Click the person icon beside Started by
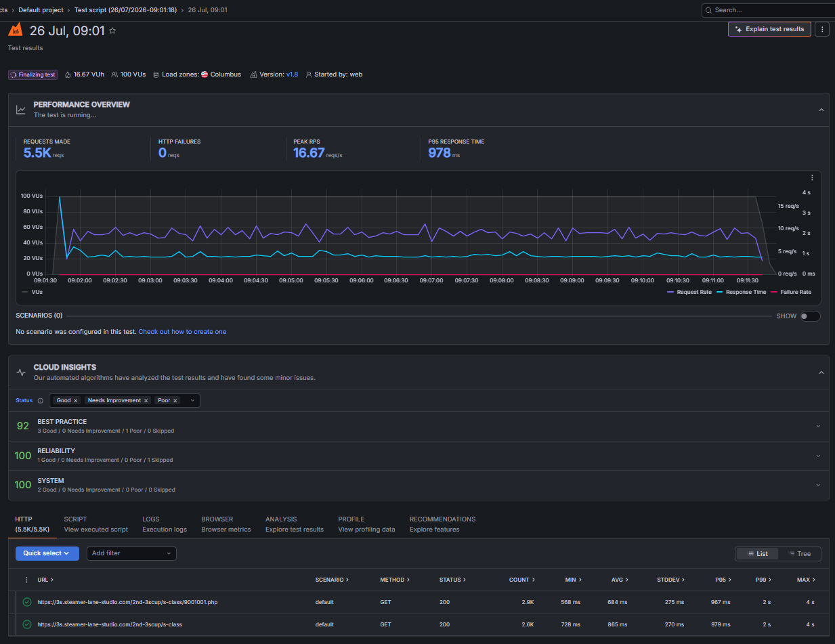Screen dimensions: 835x644 (309, 74)
